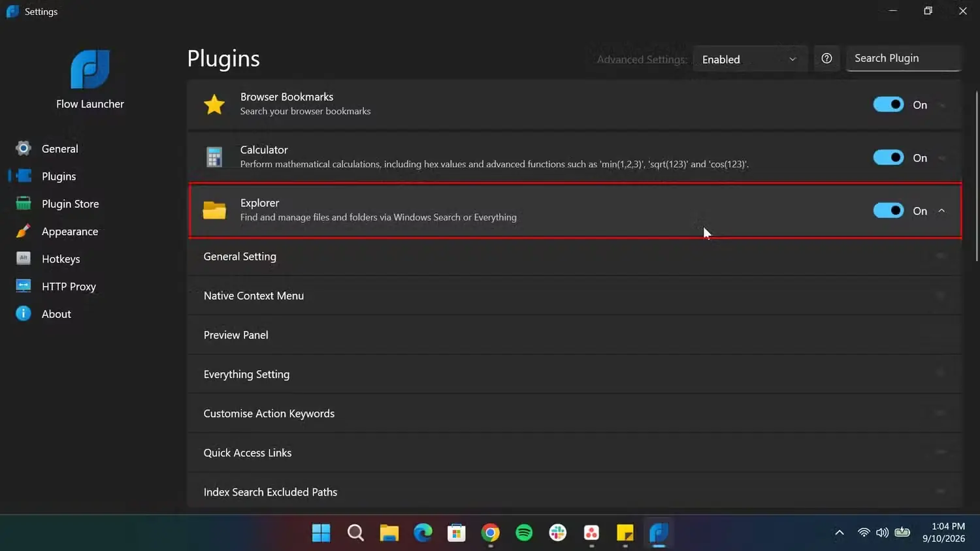Open Sticky Notes from taskbar
This screenshot has height=551, width=980.
point(625,533)
